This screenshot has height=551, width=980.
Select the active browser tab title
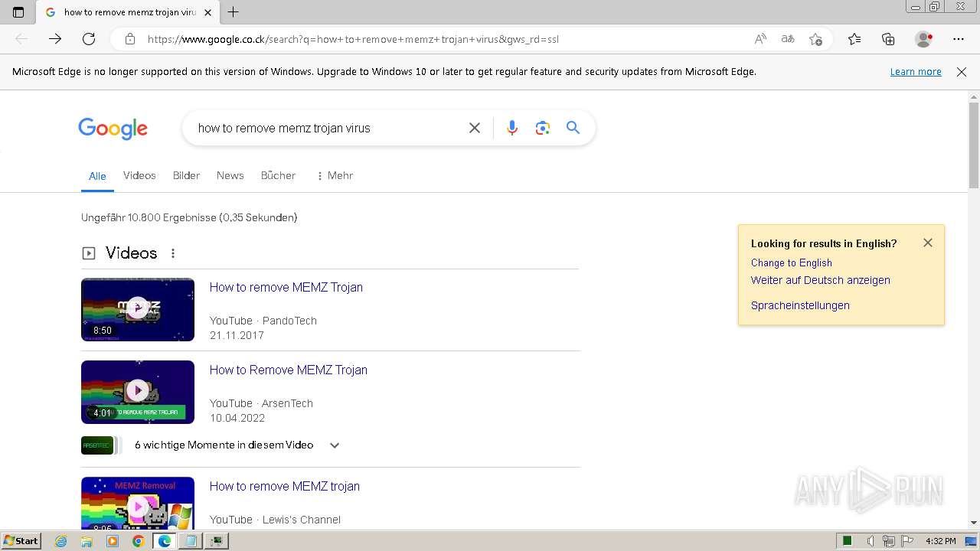(x=129, y=12)
